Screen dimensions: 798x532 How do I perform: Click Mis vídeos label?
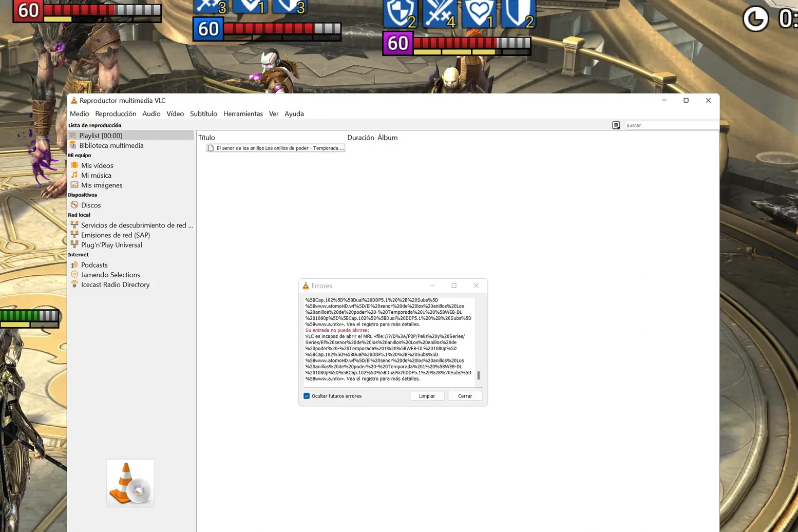point(97,165)
